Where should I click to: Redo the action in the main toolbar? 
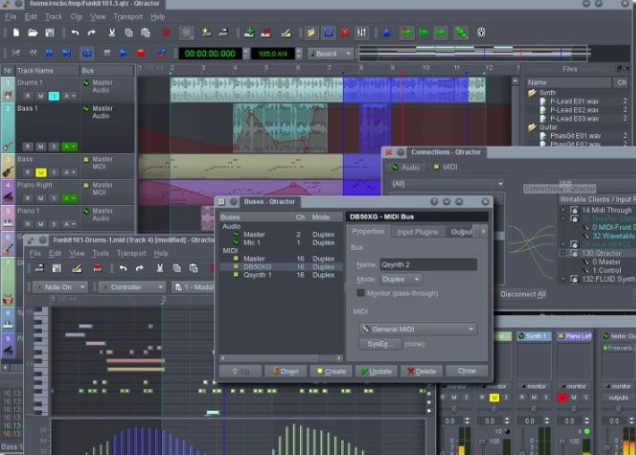pyautogui.click(x=92, y=32)
